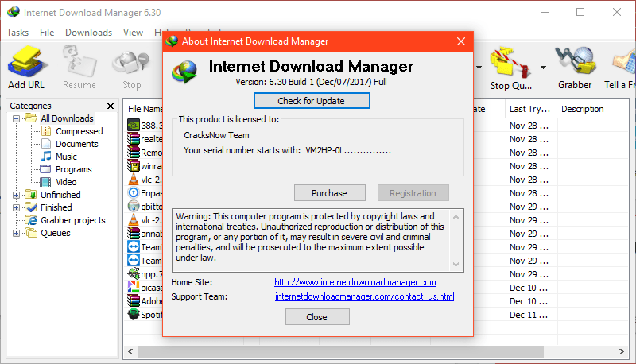Select the All Downloads category

(67, 118)
